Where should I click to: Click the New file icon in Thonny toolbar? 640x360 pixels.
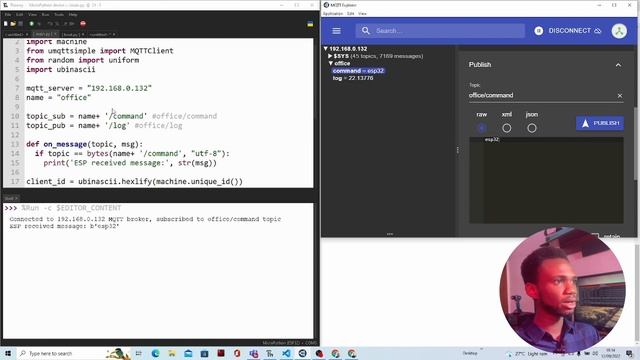(6, 24)
